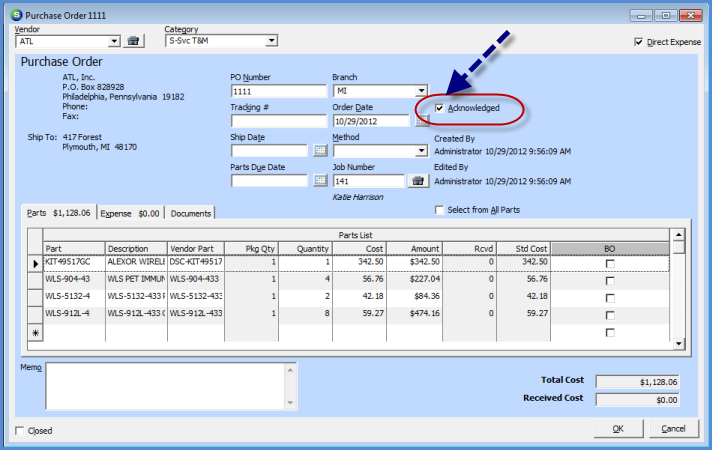Click the Total Cost $1,128.06 field

point(637,382)
